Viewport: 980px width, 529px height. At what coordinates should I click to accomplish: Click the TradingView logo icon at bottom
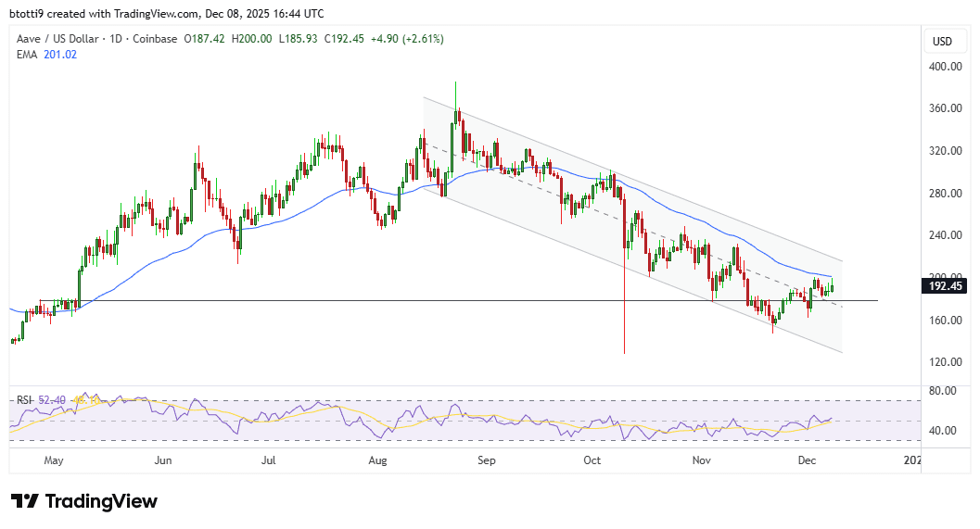tap(25, 501)
